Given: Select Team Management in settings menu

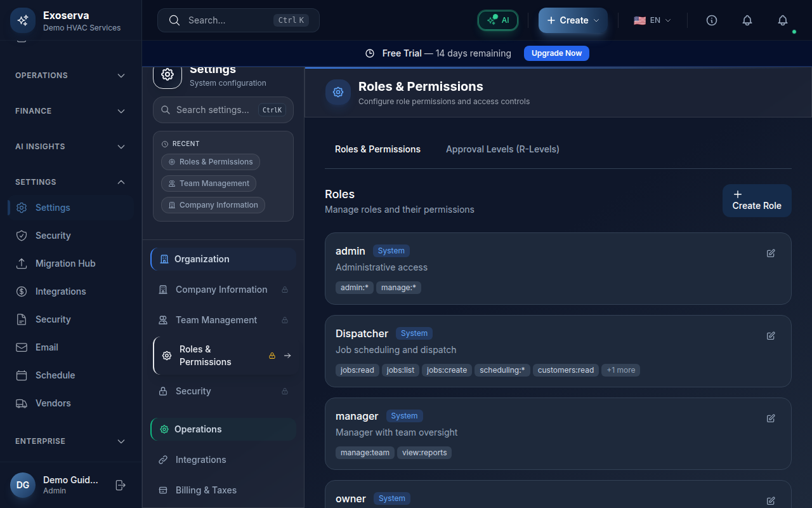Looking at the screenshot, I should (216, 320).
